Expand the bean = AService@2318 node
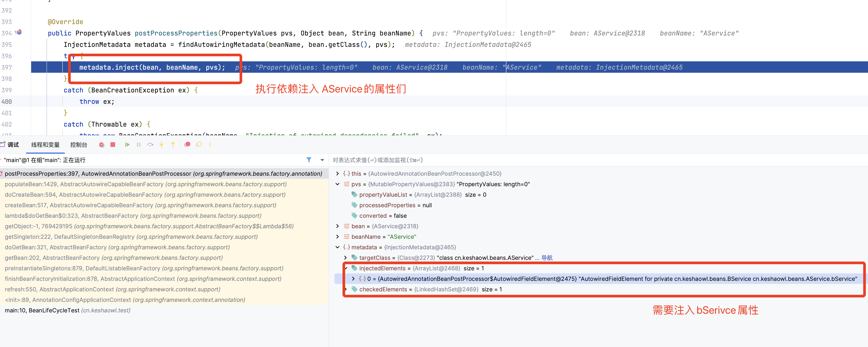The width and height of the screenshot is (868, 347). coord(337,226)
